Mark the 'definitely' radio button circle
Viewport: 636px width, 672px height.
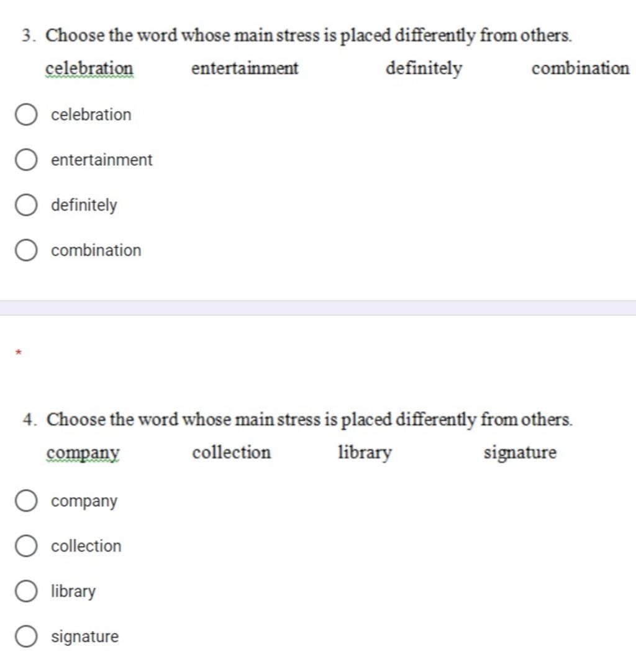tap(25, 205)
